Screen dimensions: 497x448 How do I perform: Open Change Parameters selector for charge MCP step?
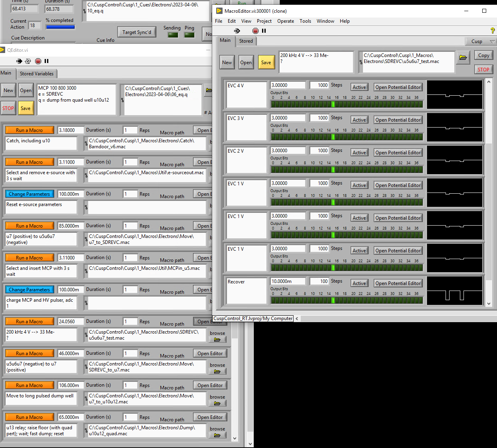pyautogui.click(x=29, y=289)
